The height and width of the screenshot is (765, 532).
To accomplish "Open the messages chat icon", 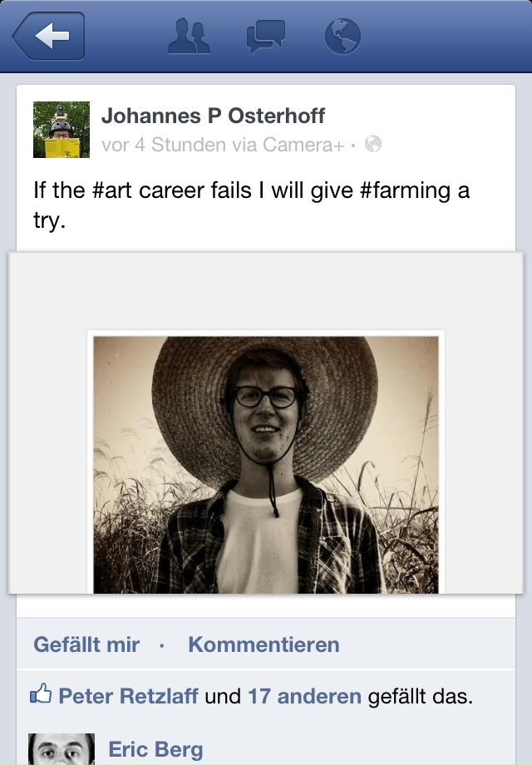I will (x=266, y=36).
